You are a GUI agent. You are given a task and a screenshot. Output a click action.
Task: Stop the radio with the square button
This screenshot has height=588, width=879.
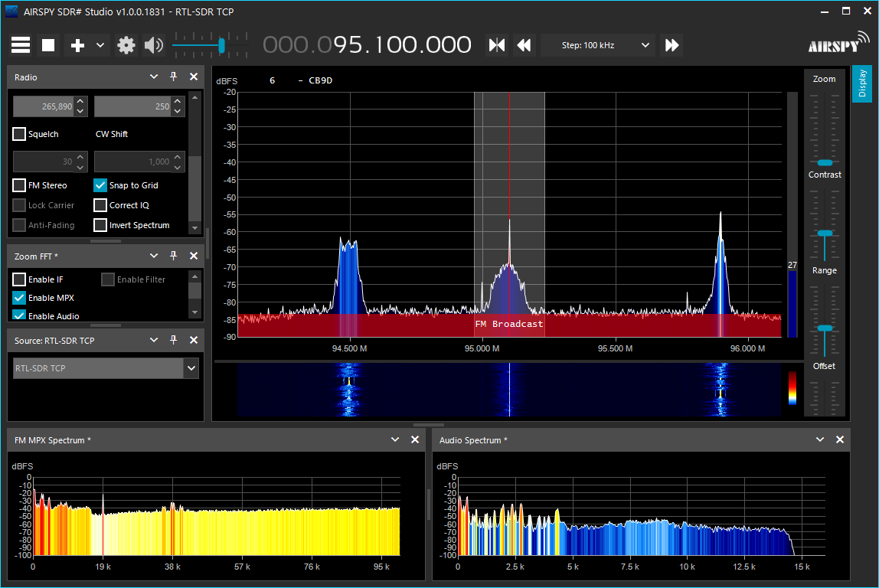pyautogui.click(x=48, y=45)
